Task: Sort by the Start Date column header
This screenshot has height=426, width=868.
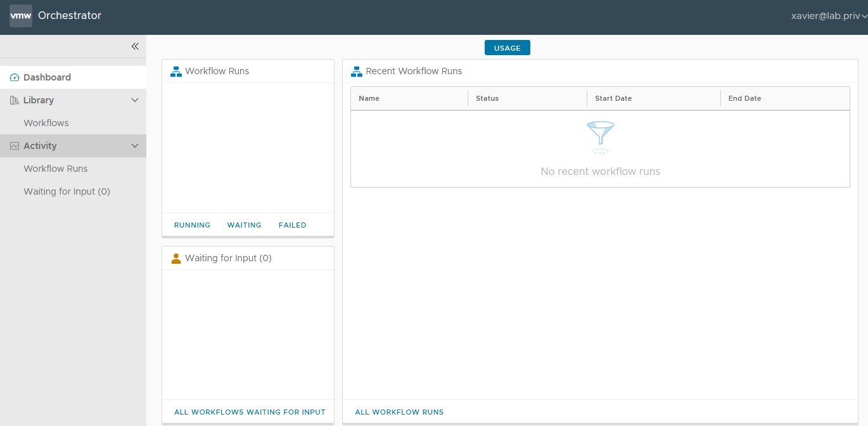Action: (654, 98)
